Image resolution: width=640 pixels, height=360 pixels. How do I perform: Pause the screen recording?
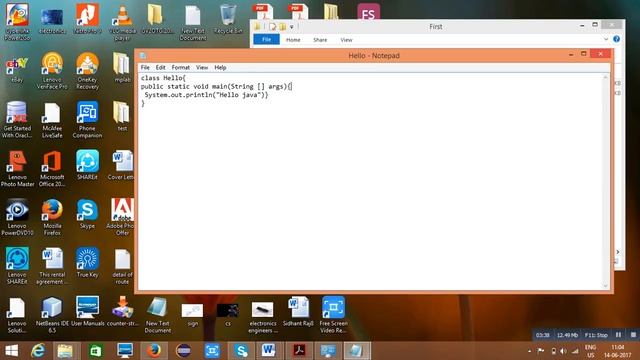click(x=618, y=335)
